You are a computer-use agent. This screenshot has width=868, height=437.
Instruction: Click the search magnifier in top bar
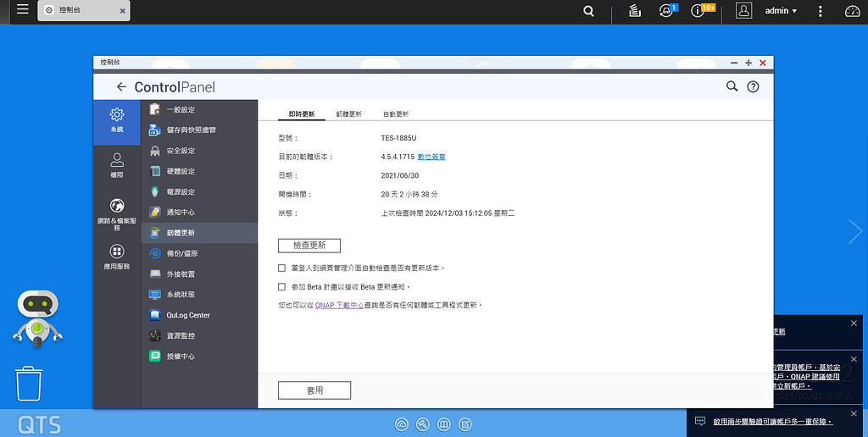coord(588,11)
